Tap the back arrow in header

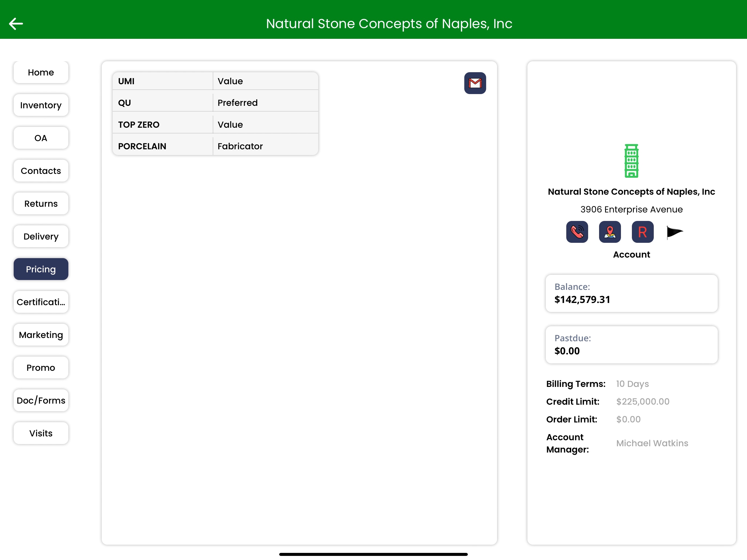(16, 24)
